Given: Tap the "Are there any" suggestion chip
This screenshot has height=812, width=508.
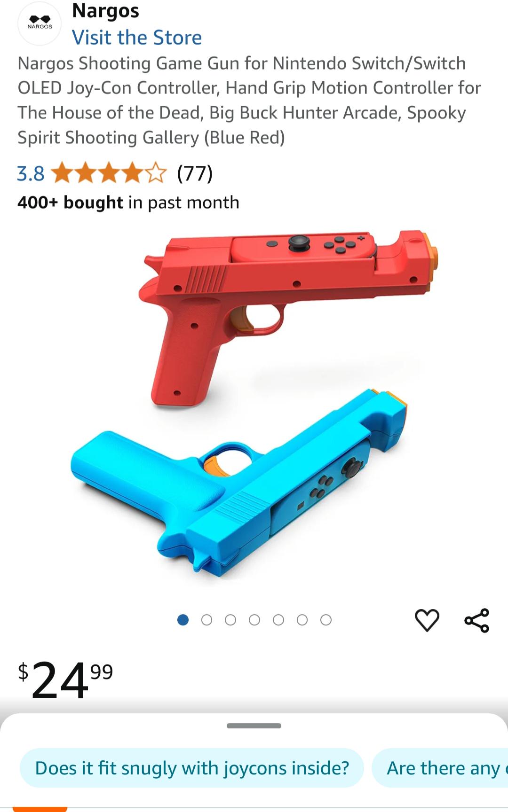Looking at the screenshot, I should pyautogui.click(x=440, y=768).
